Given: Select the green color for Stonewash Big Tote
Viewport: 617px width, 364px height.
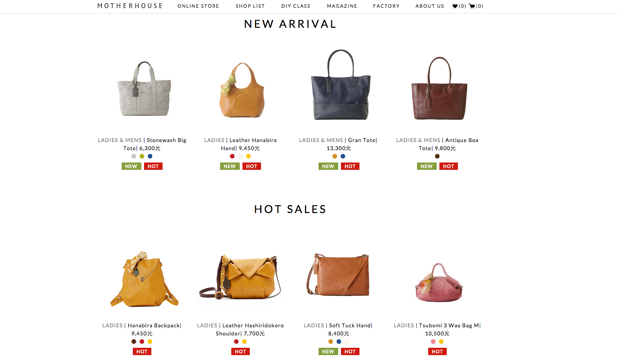Looking at the screenshot, I should point(142,156).
